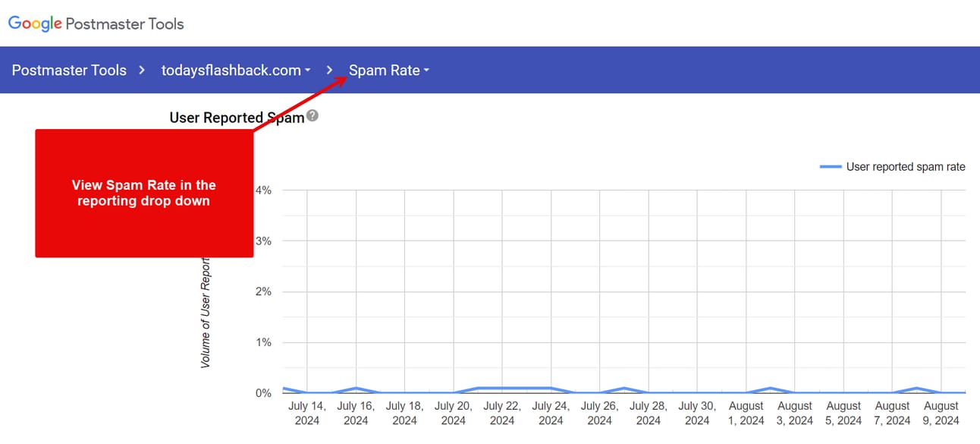Viewport: 980px width, 444px height.
Task: Click the 2% y-axis gridline label
Action: click(x=263, y=291)
